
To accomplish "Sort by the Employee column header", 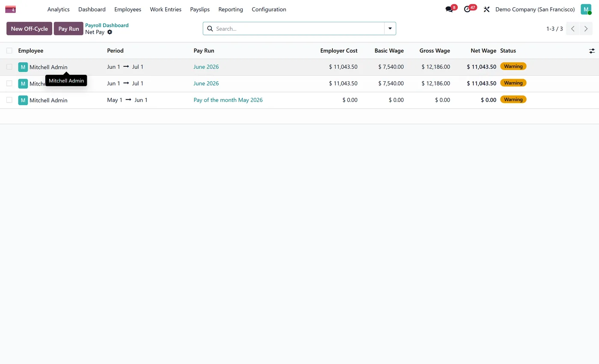I will coord(31,50).
